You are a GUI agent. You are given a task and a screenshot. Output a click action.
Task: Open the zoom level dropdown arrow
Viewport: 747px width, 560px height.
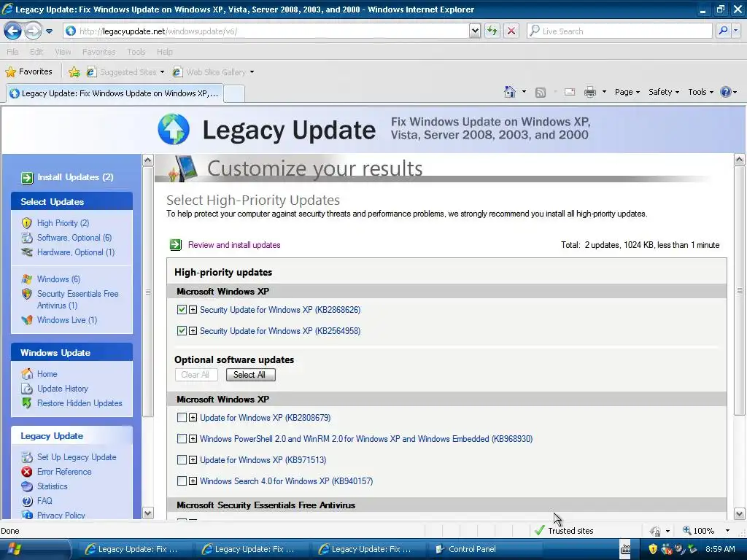tap(727, 531)
